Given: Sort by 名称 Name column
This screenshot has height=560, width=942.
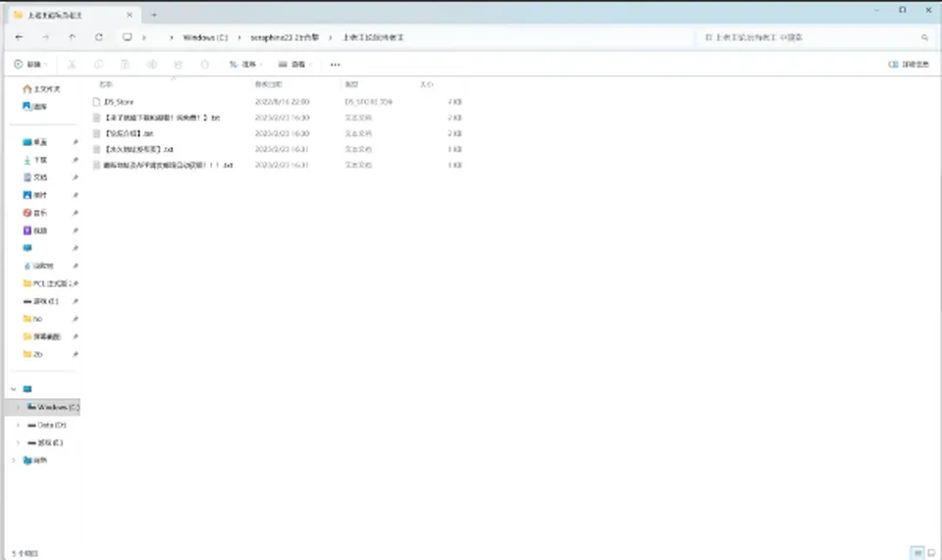Looking at the screenshot, I should tap(106, 84).
